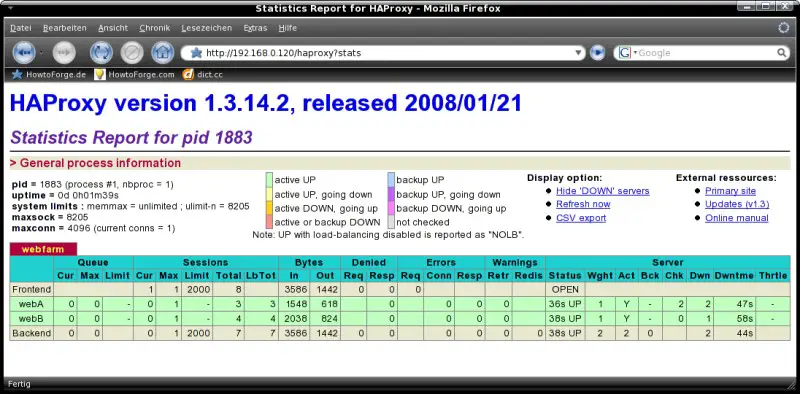Screen dimensions: 800x394
Task: Open the Bearbeiten menu
Action: click(64, 28)
